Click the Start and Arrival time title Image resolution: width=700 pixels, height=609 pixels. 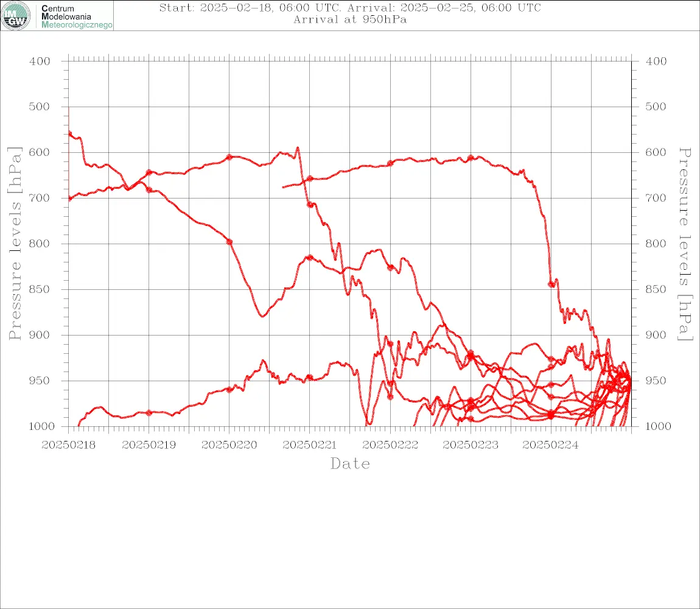coord(350,8)
